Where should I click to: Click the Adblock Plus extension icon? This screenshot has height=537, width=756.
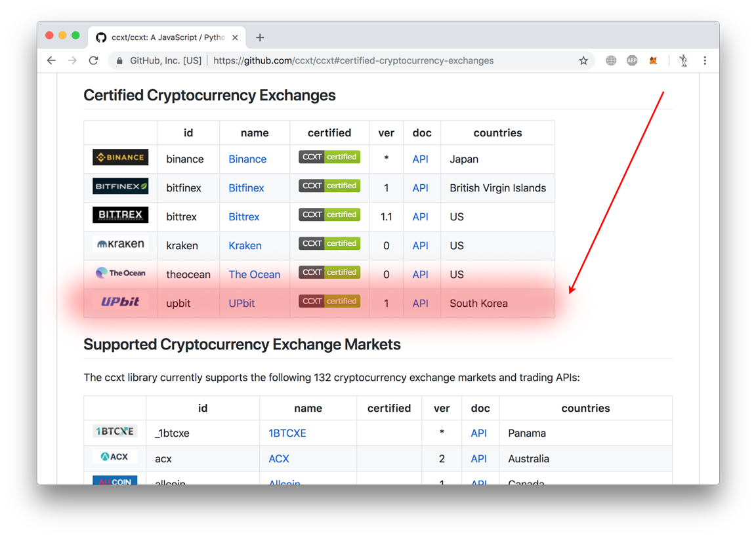point(632,60)
